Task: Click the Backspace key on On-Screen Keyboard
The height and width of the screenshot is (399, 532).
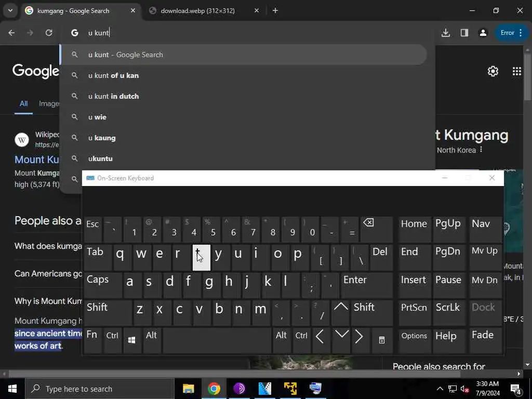Action: click(376, 229)
